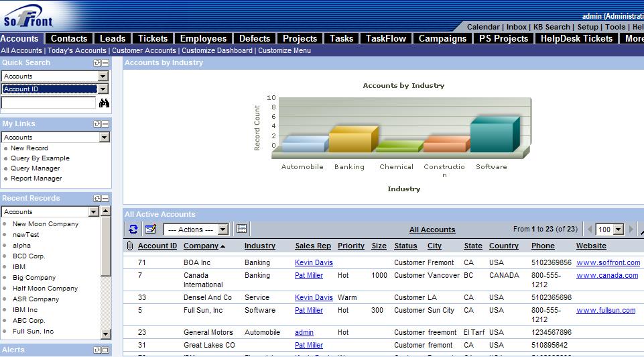Click Today's Accounts submenu link
This screenshot has height=357, width=644.
(x=77, y=50)
